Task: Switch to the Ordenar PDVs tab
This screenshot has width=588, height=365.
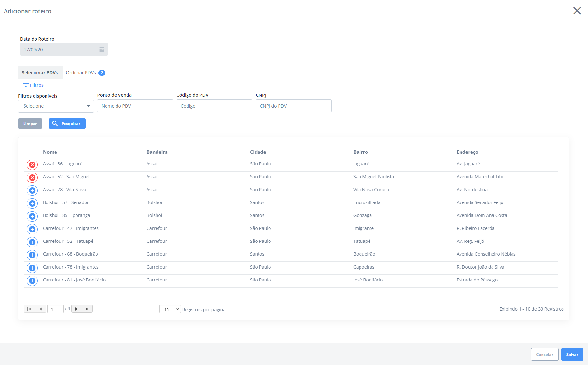Action: pyautogui.click(x=85, y=73)
